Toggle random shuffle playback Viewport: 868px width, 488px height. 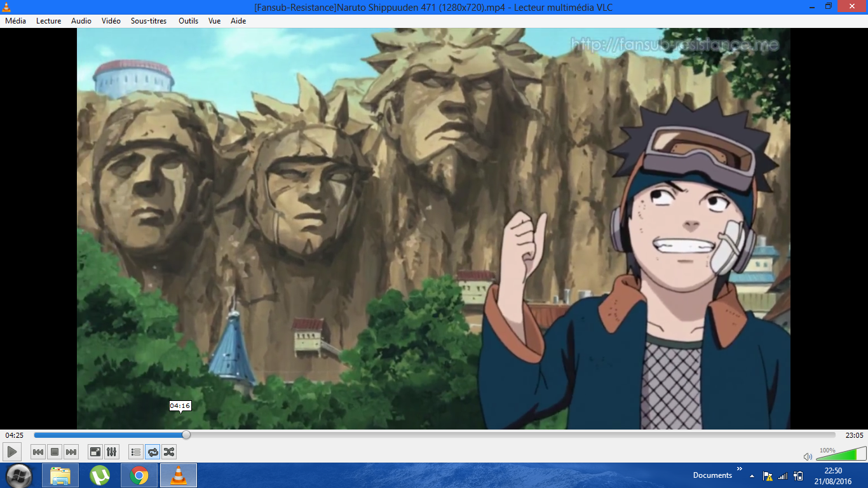click(169, 452)
